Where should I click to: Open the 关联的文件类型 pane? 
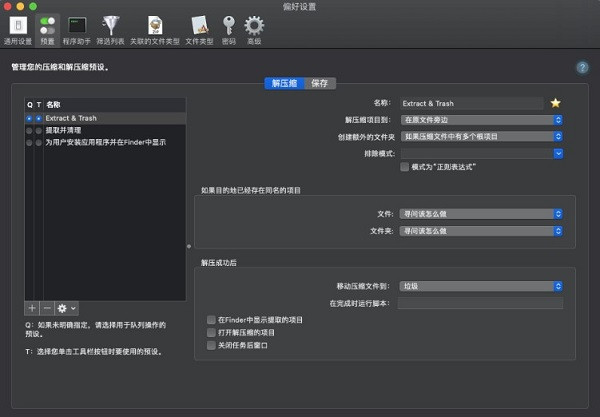coord(154,29)
